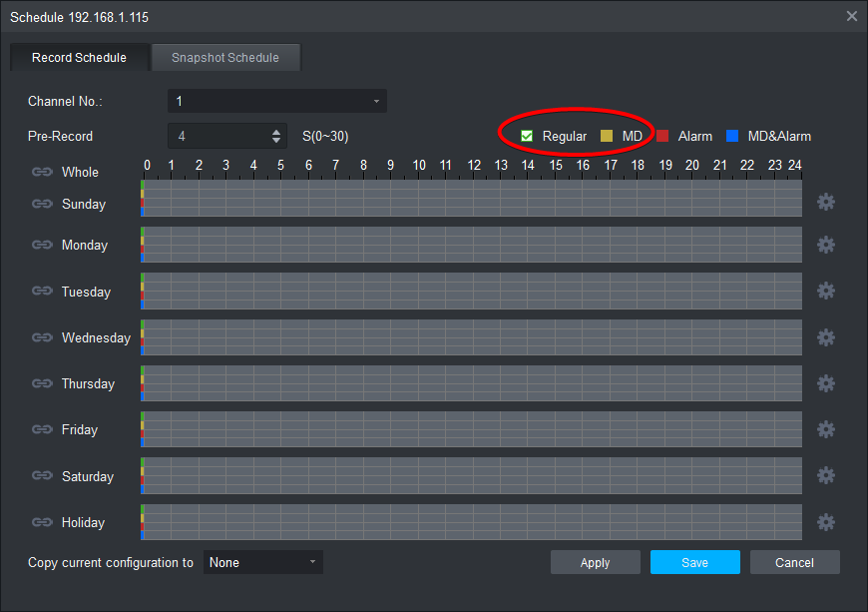Select the yellow MD record type box
Image resolution: width=868 pixels, height=612 pixels.
coord(606,136)
